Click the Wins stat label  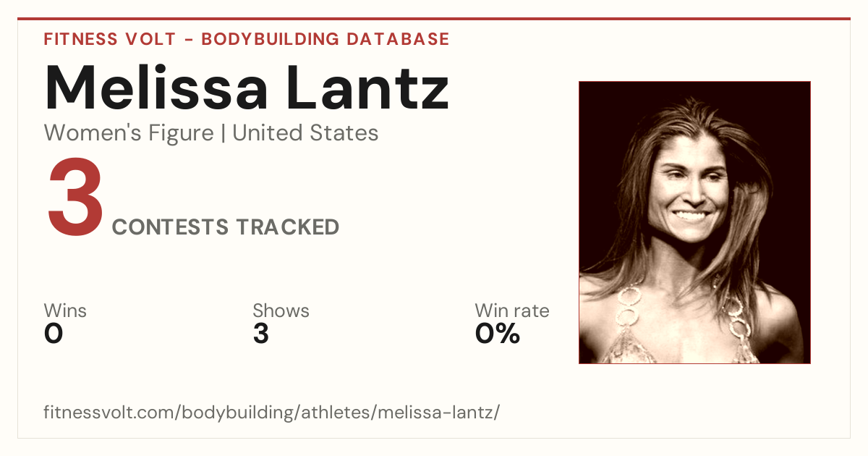[65, 311]
